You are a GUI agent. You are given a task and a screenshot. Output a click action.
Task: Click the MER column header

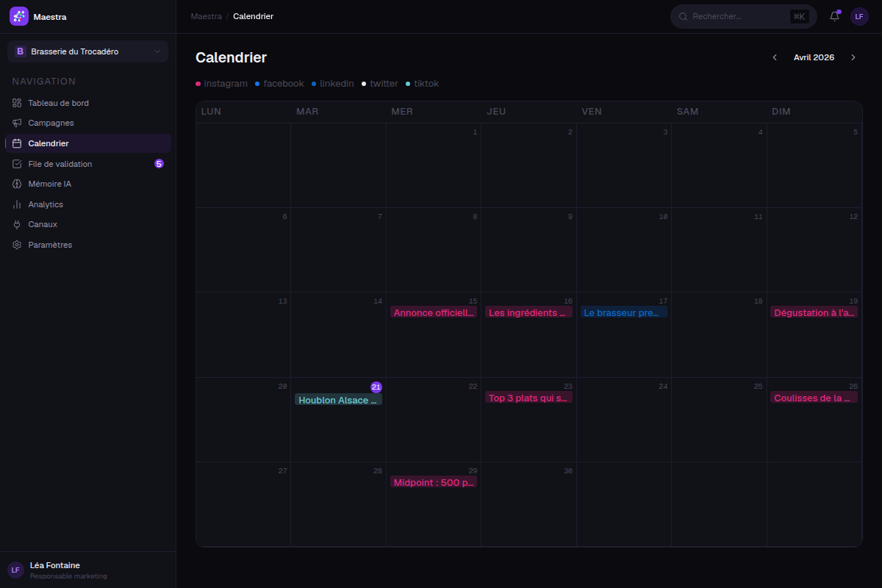(x=402, y=112)
